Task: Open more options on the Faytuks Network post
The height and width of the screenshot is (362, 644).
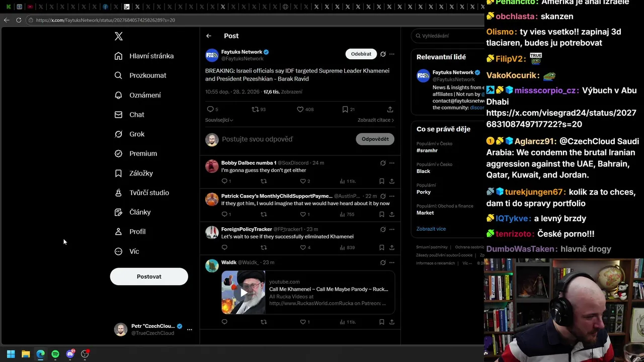Action: (x=392, y=54)
